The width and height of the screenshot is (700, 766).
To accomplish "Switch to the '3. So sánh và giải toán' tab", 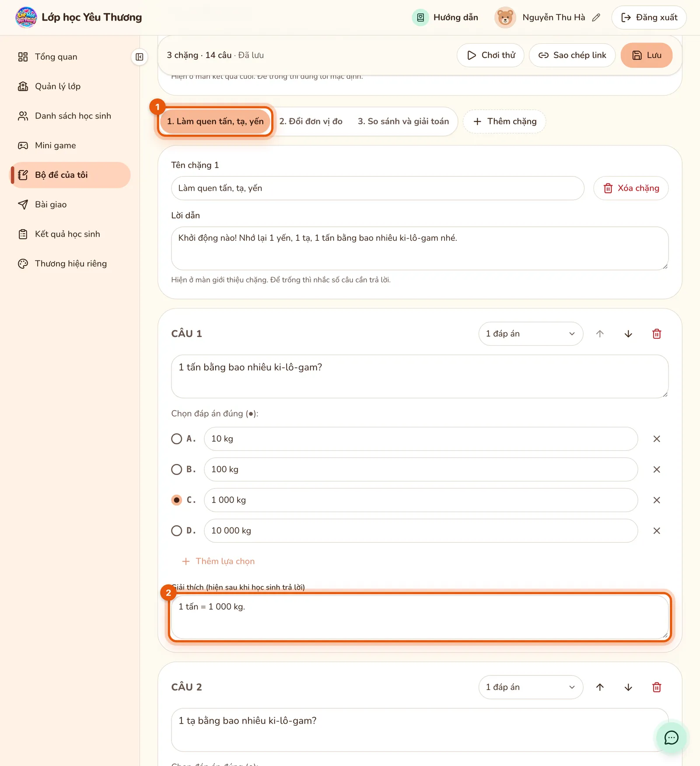I will pyautogui.click(x=403, y=121).
